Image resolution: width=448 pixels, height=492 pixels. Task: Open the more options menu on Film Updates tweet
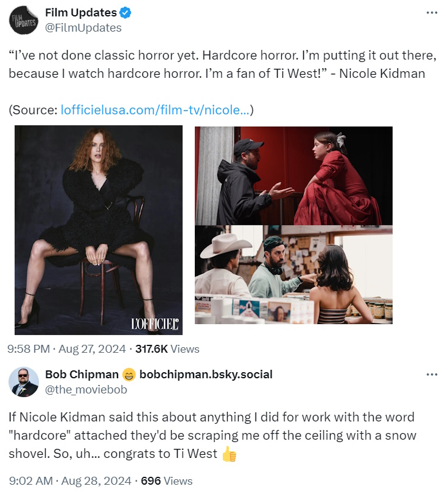click(x=432, y=13)
